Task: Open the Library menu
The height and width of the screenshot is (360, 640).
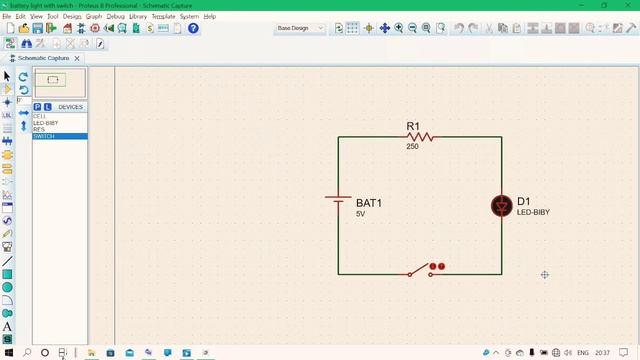Action: coord(138,17)
